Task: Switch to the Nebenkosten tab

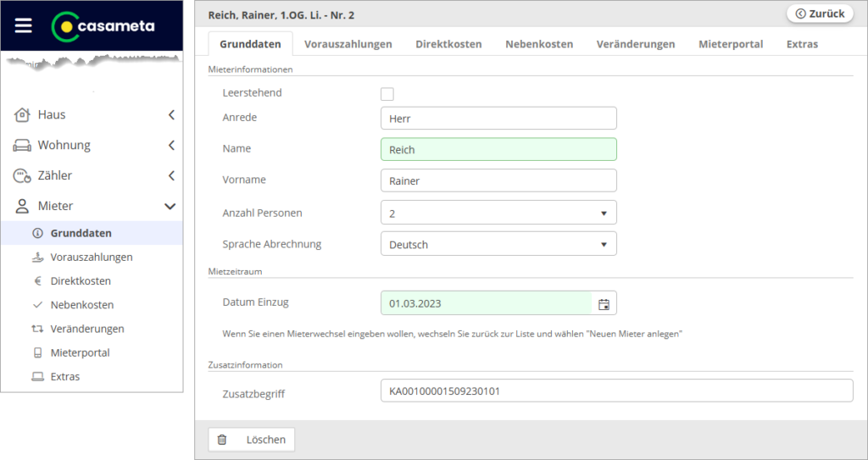Action: click(539, 44)
